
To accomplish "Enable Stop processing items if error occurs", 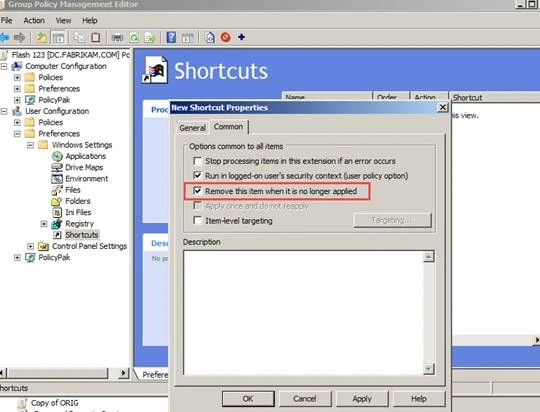I will (x=198, y=161).
